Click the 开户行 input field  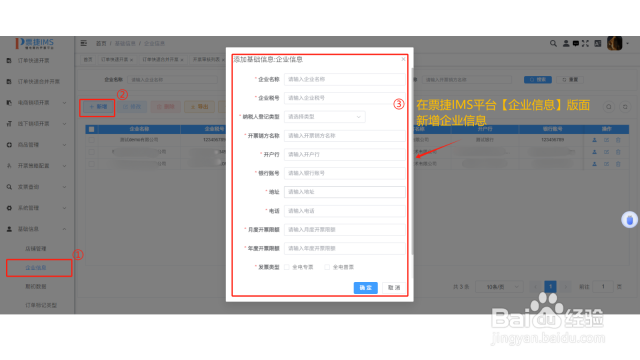coord(344,154)
